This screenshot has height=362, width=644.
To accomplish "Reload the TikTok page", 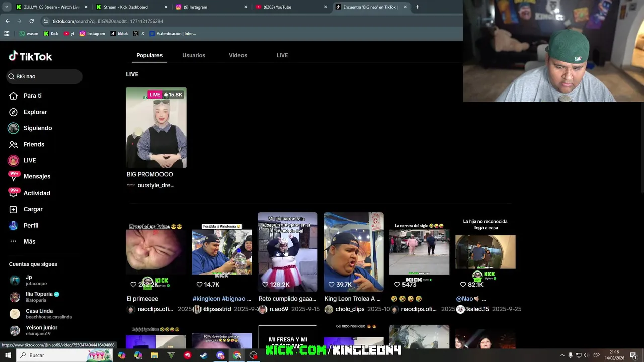I will coord(31,21).
